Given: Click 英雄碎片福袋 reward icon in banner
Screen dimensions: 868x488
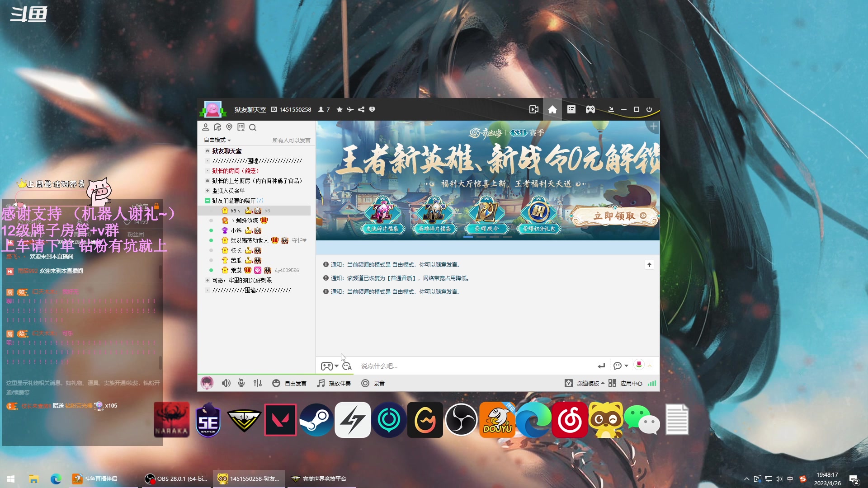Looking at the screenshot, I should click(x=434, y=215).
